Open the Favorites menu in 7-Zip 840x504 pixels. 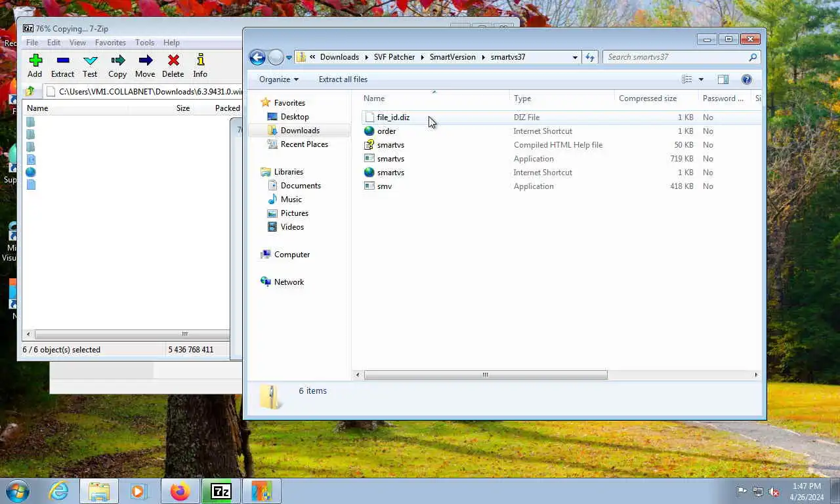110,43
